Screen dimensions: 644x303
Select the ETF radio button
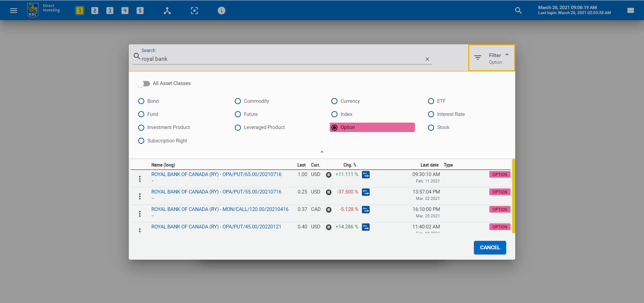(x=431, y=101)
